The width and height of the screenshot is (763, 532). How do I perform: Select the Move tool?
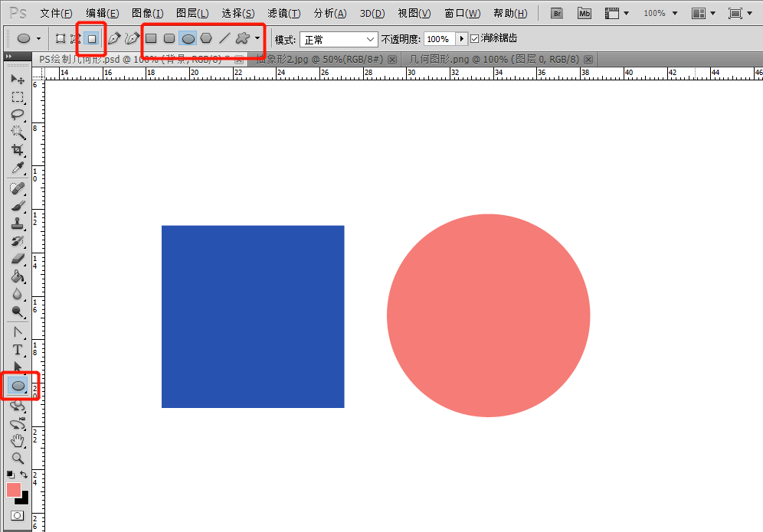pyautogui.click(x=18, y=79)
